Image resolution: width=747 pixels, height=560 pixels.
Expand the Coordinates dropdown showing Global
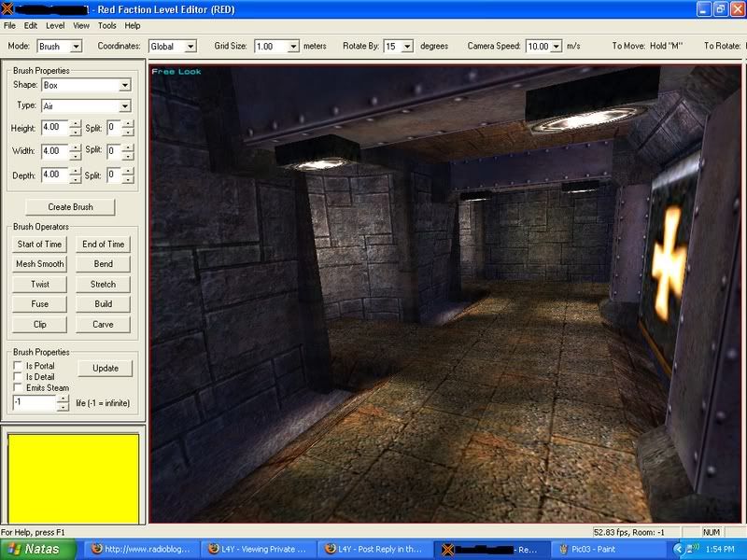coord(190,46)
